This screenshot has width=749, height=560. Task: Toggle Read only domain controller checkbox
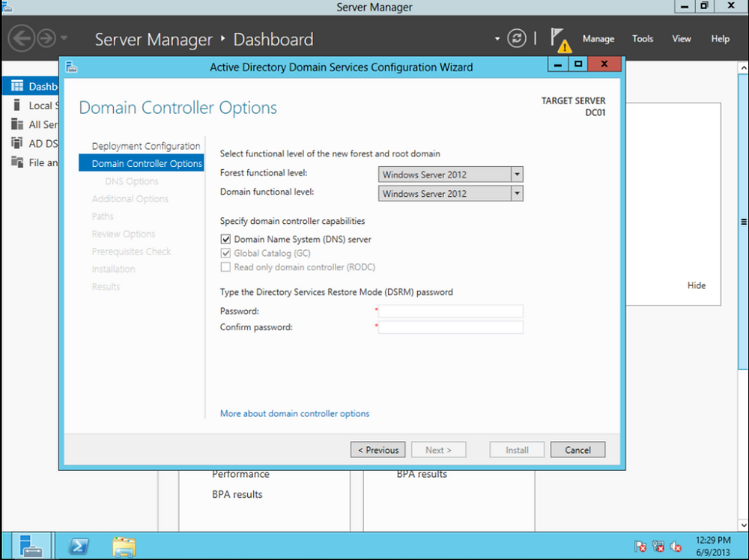pyautogui.click(x=225, y=267)
